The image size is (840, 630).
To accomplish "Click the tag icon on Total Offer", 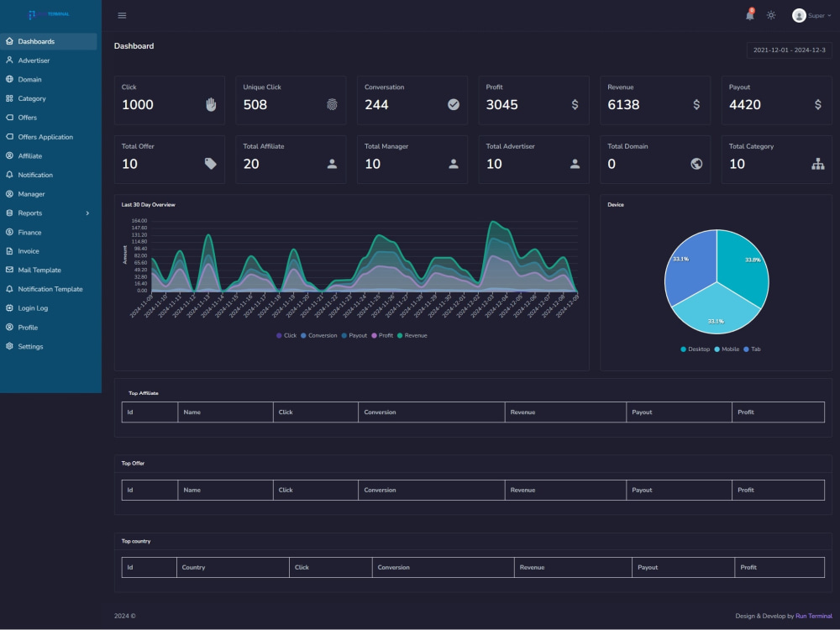I will point(211,164).
